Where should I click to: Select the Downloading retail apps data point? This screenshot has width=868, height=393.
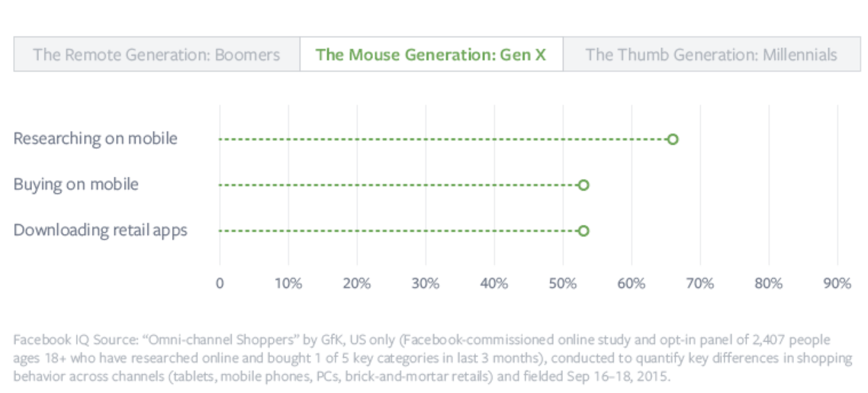point(583,230)
